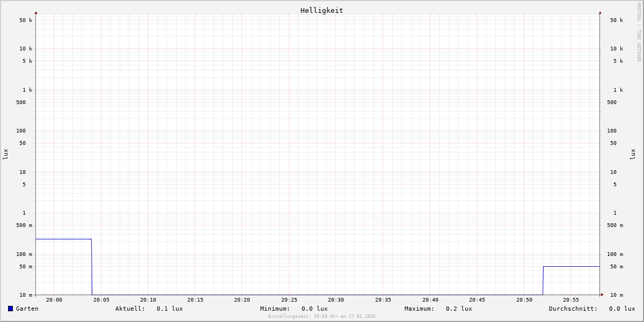Click the 20:20 time axis label

242,300
